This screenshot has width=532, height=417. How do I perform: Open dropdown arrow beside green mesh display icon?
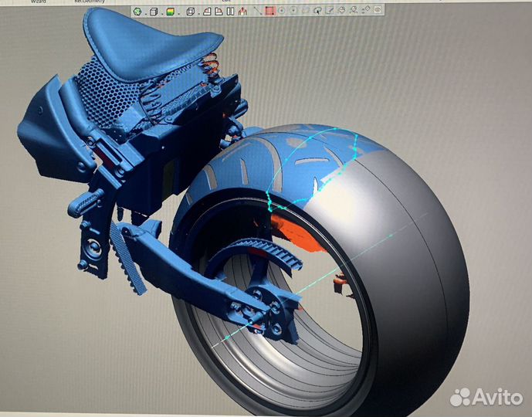[146, 14]
